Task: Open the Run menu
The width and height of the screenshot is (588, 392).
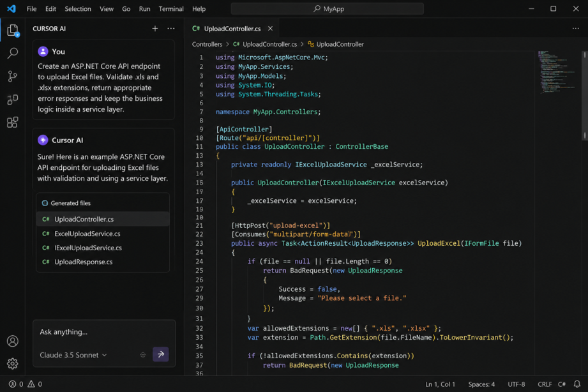Action: point(144,9)
